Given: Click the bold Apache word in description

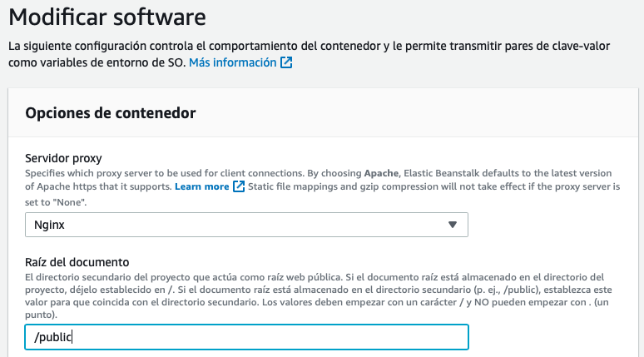Looking at the screenshot, I should click(x=381, y=173).
